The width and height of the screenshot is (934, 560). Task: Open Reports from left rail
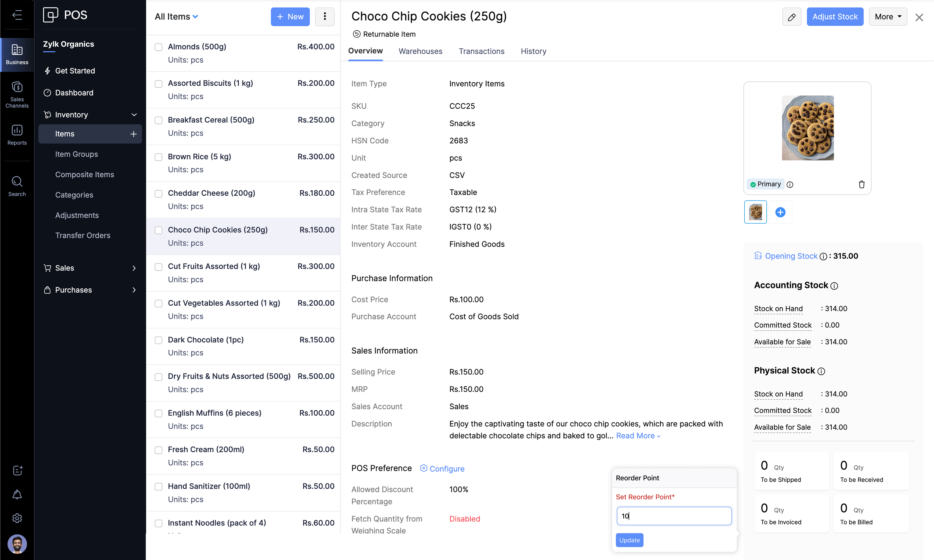pos(17,135)
